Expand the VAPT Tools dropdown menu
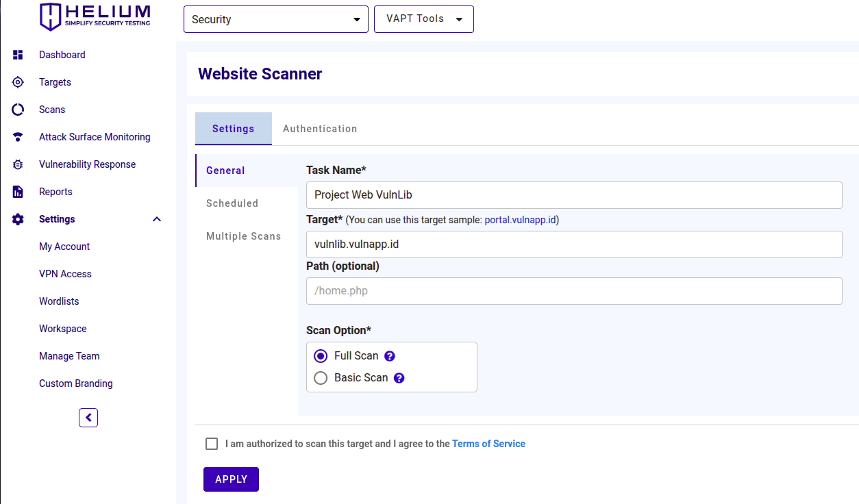The width and height of the screenshot is (859, 504). 423,19
